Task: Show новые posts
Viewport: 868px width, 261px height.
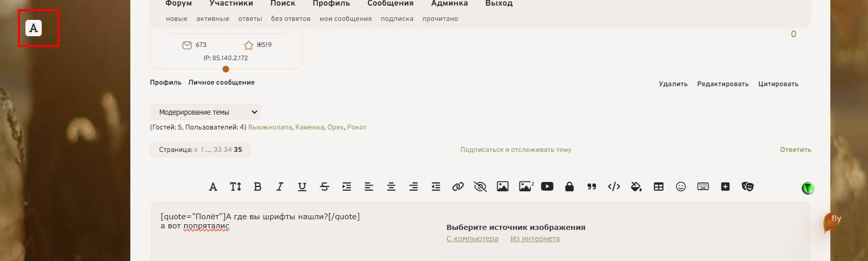Action: [x=177, y=19]
